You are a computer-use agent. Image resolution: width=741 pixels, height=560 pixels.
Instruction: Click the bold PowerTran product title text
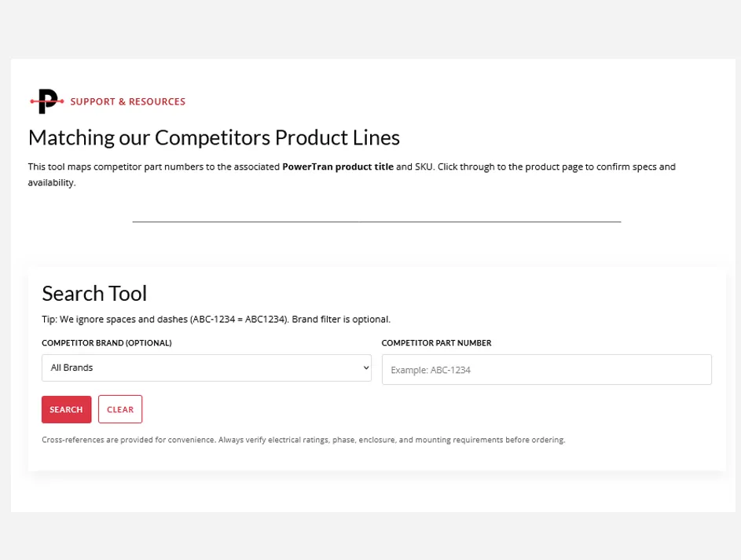tap(338, 167)
